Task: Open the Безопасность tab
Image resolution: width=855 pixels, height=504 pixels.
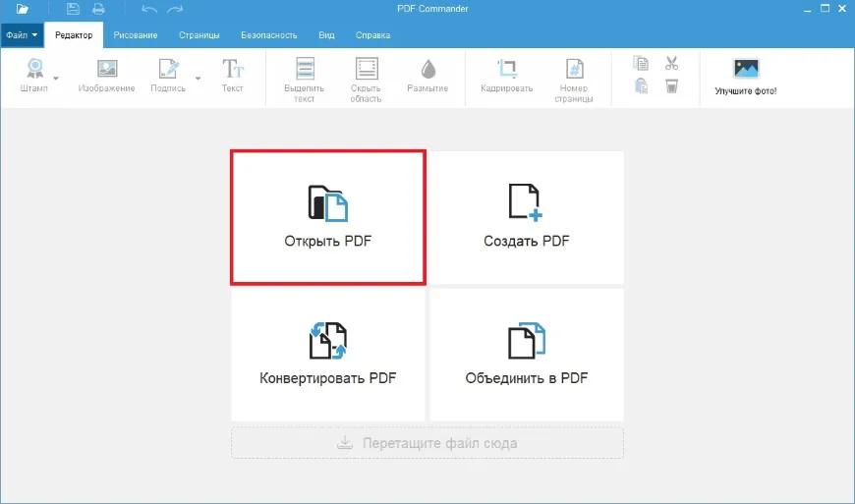Action: pyautogui.click(x=269, y=34)
